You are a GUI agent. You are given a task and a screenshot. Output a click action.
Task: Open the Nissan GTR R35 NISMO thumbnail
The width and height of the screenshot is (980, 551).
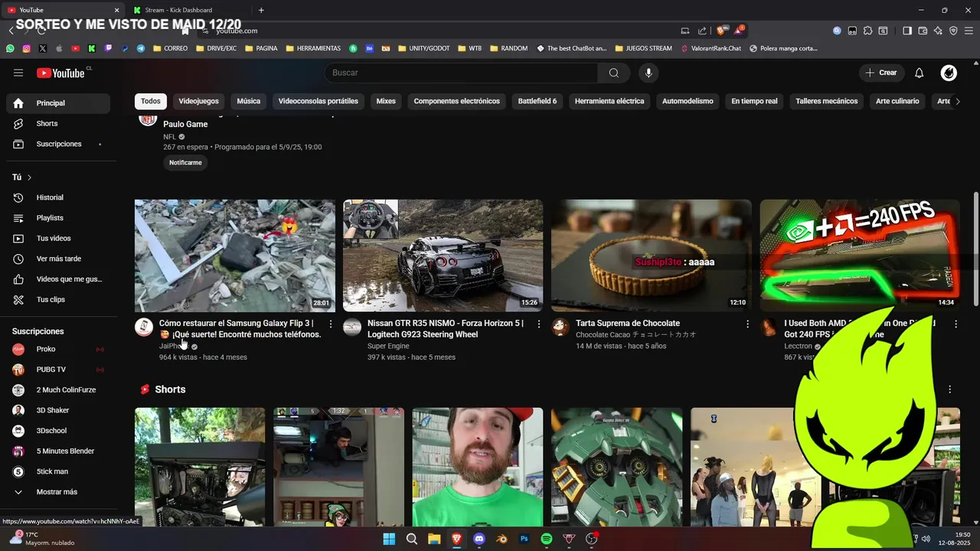pyautogui.click(x=443, y=256)
